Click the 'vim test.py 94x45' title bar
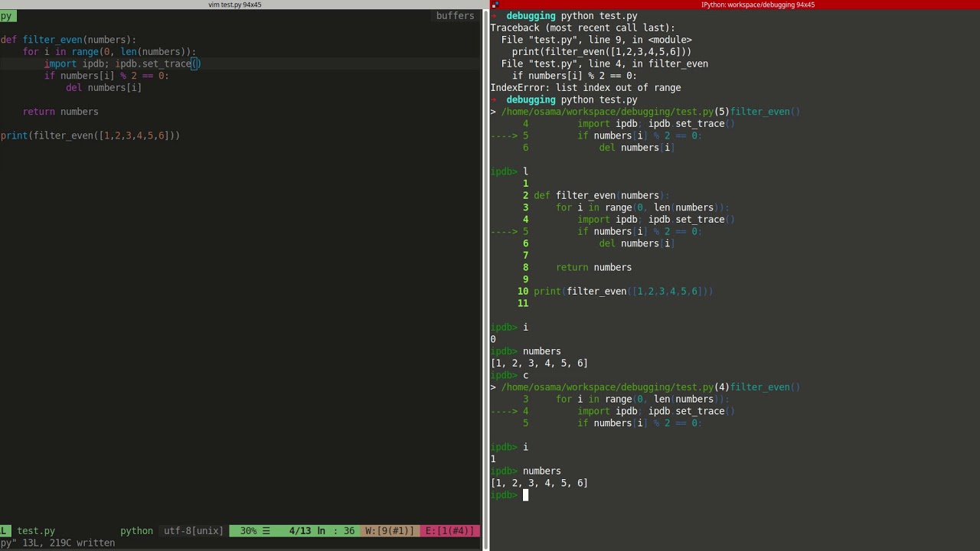The image size is (980, 551). point(235,5)
